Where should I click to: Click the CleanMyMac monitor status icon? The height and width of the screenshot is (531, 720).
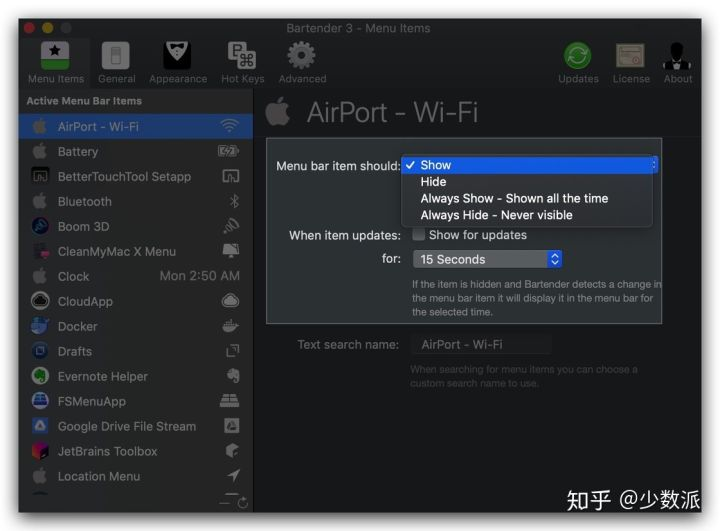coord(231,251)
